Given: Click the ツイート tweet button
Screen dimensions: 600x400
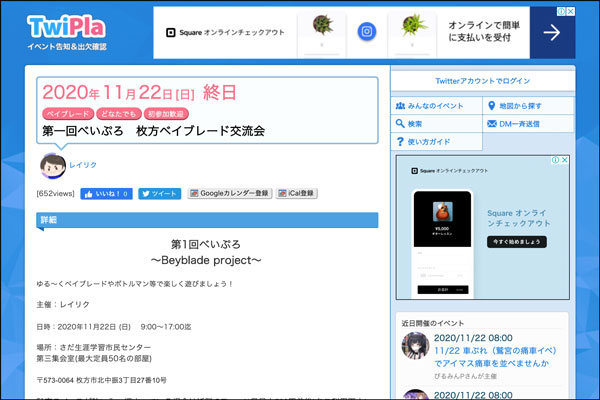Looking at the screenshot, I should tap(159, 193).
